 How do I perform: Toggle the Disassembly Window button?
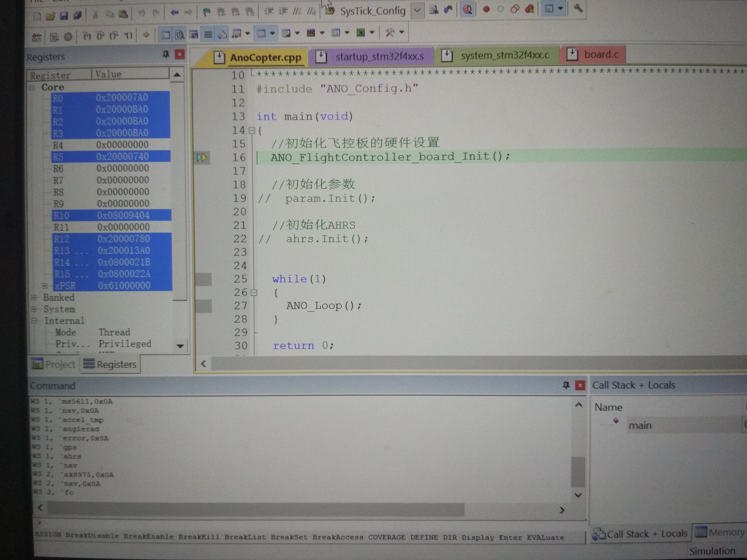pyautogui.click(x=180, y=35)
